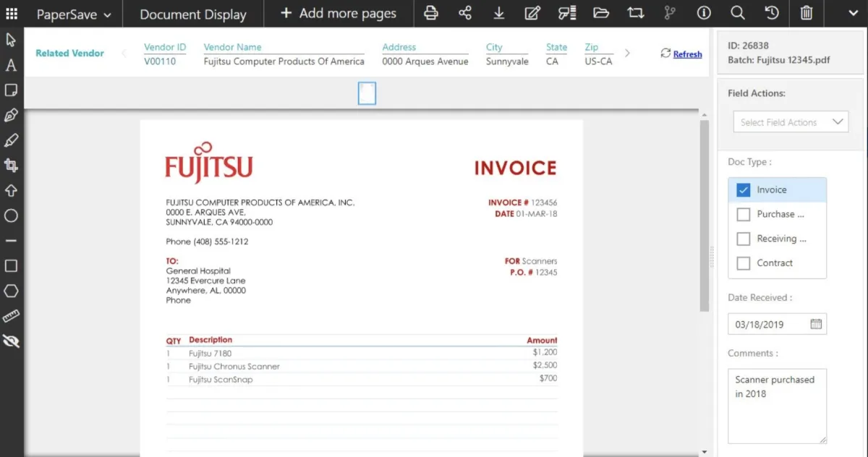This screenshot has height=457, width=868.
Task: Click address value 0000 Arques Avenue
Action: pyautogui.click(x=425, y=61)
